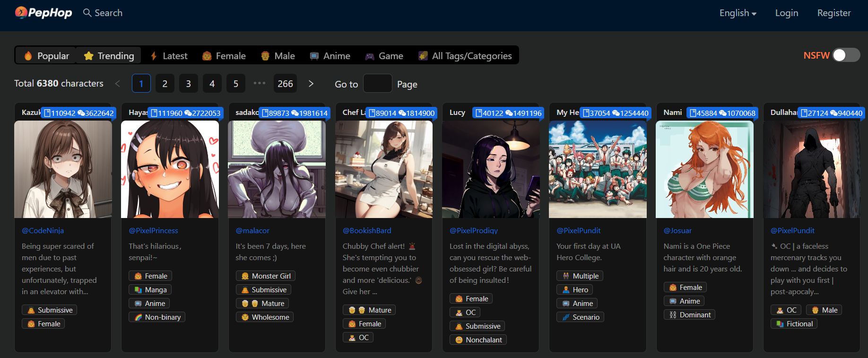The width and height of the screenshot is (868, 358).
Task: Click the Nami card title
Action: coord(672,113)
